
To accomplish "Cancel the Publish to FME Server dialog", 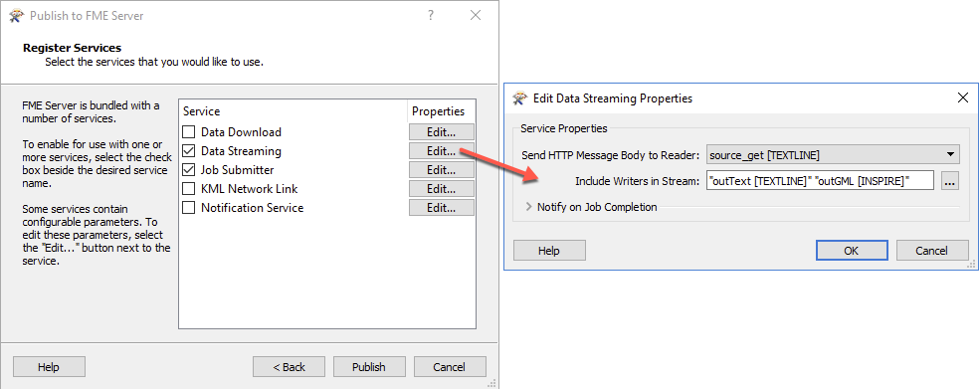I will click(x=450, y=367).
